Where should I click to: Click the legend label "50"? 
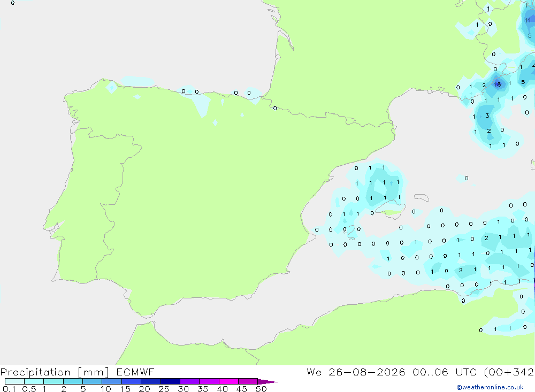pyautogui.click(x=261, y=389)
